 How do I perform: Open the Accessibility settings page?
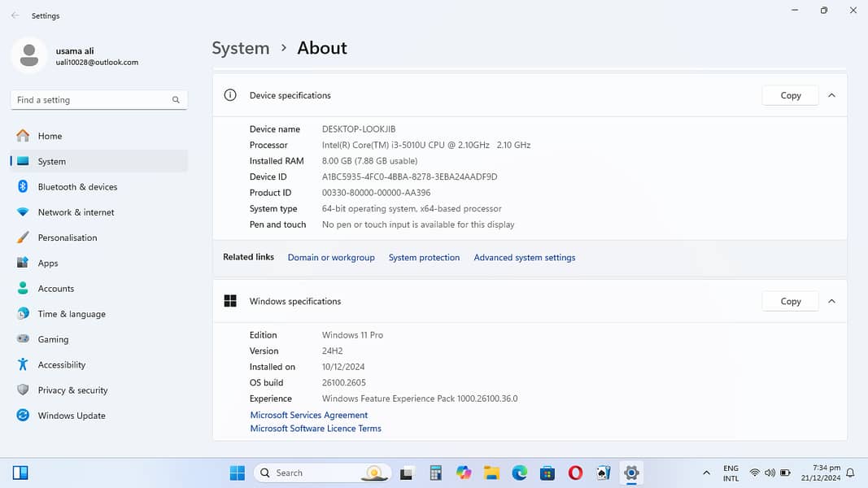pyautogui.click(x=61, y=365)
